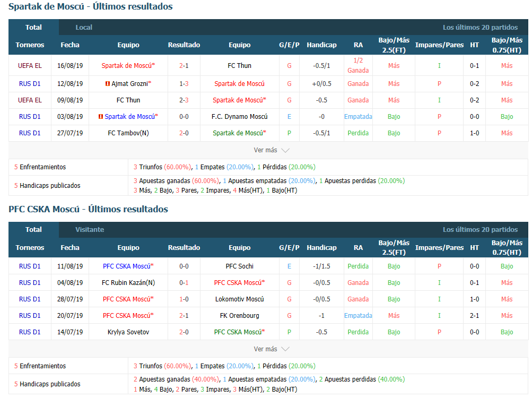This screenshot has height=398, width=532.
Task: Open Krylya Sovetov team link
Action: 128,332
